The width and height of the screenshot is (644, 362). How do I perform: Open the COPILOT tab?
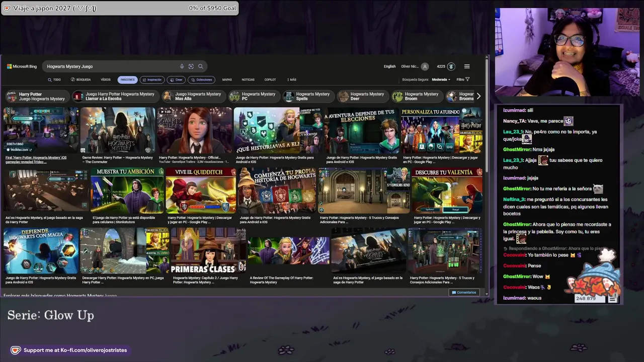[270, 79]
